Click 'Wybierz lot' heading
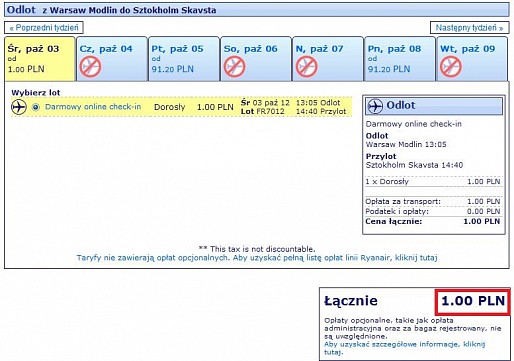Screen dimensions: 514x361 pos(36,92)
